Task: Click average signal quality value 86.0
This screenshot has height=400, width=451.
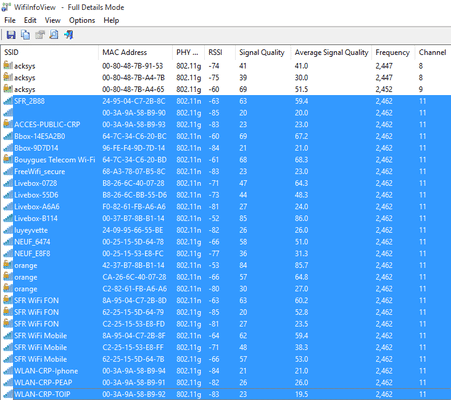Action: tap(301, 218)
